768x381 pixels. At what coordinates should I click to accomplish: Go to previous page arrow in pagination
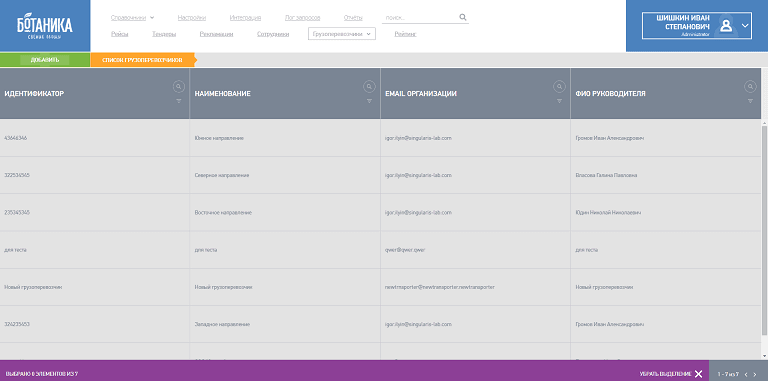(x=745, y=374)
